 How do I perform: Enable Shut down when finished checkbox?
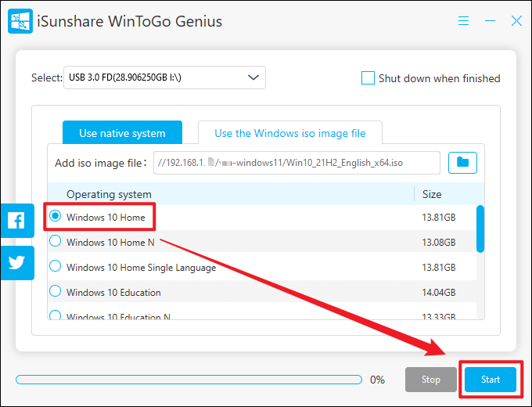368,78
